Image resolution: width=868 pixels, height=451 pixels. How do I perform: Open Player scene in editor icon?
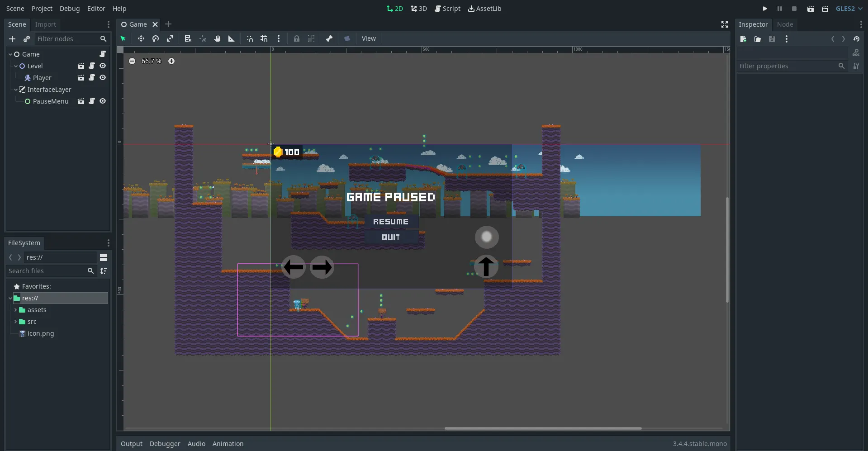click(81, 78)
